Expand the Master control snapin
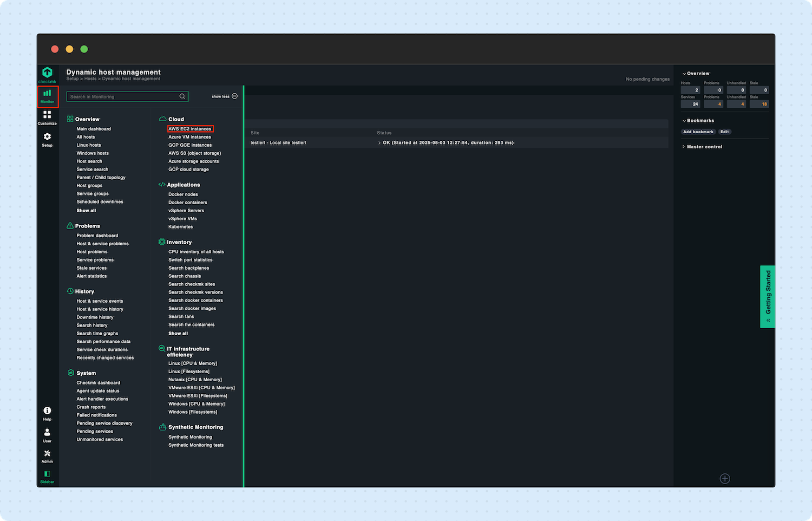The image size is (812, 521). coord(703,147)
